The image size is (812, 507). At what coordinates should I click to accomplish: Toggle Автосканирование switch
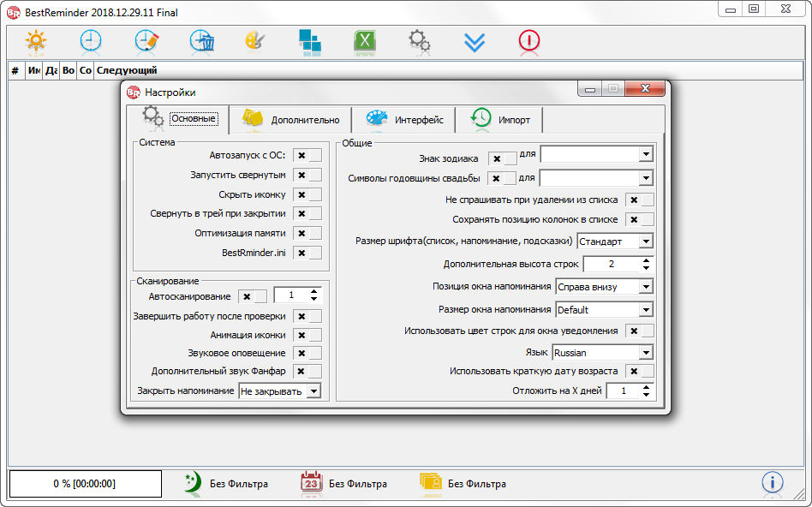253,296
